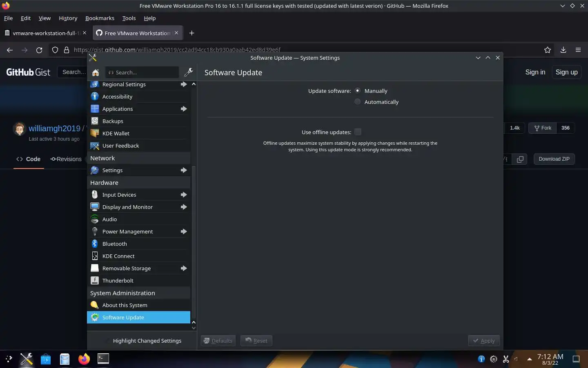Viewport: 588px width, 368px height.
Task: Click the tracking protection shield icon
Action: click(x=55, y=50)
